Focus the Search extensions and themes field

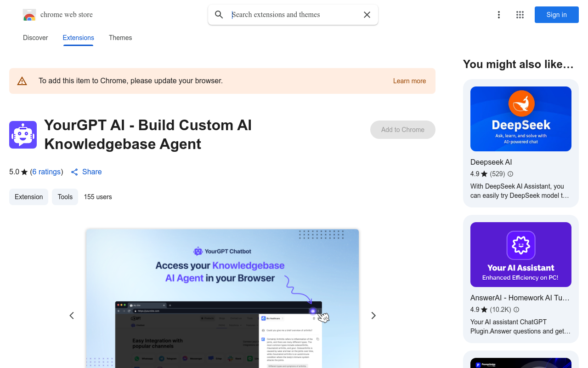coord(294,15)
